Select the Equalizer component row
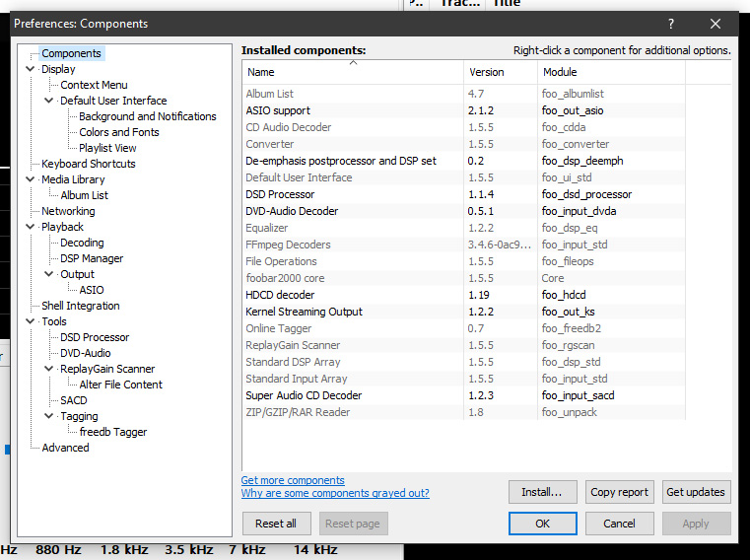750x560 pixels. 464,228
